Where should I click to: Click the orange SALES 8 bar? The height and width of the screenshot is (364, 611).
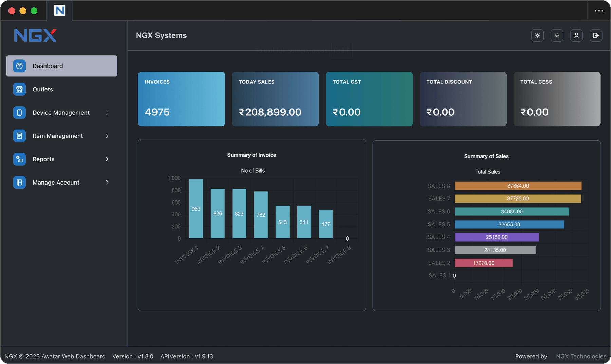point(518,186)
